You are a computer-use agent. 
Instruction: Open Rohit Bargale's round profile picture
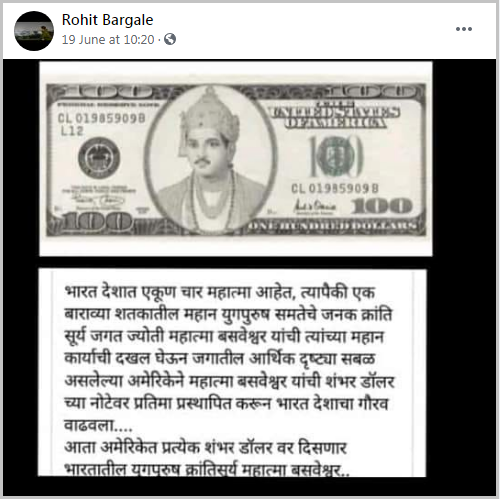point(34,31)
